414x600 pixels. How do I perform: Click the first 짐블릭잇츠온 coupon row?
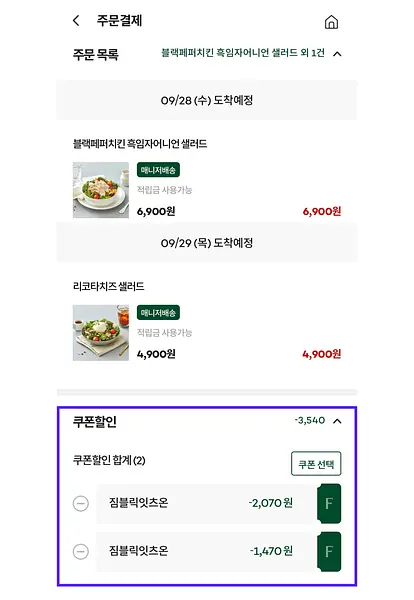pyautogui.click(x=206, y=504)
